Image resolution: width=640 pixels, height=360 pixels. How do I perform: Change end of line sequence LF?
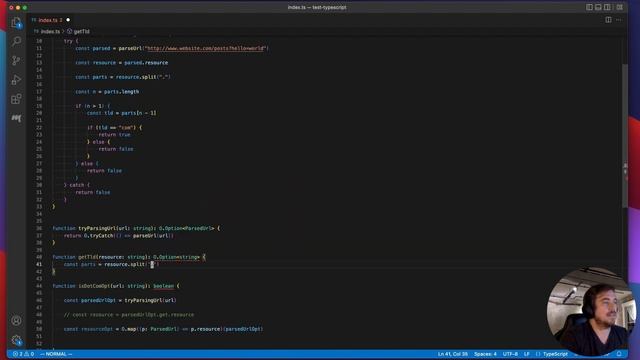point(527,354)
